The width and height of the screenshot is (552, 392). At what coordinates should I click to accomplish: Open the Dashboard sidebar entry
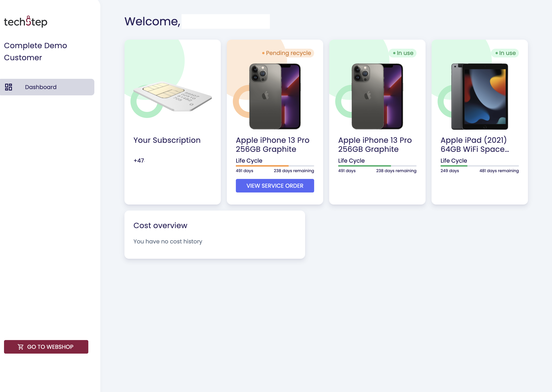[x=40, y=87]
